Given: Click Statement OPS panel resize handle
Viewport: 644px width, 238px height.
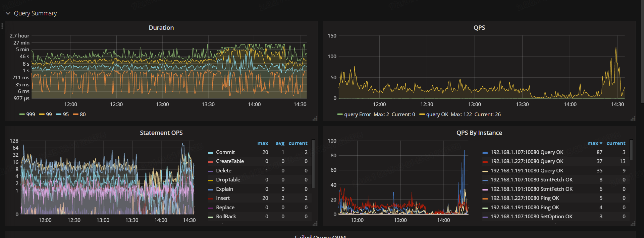Looking at the screenshot, I should pos(315,224).
